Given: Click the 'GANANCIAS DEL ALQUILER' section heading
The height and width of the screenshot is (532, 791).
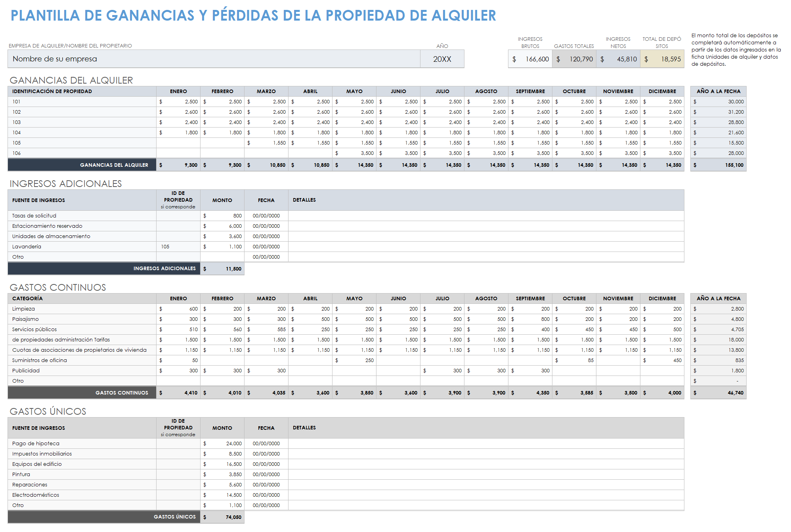Looking at the screenshot, I should point(71,80).
